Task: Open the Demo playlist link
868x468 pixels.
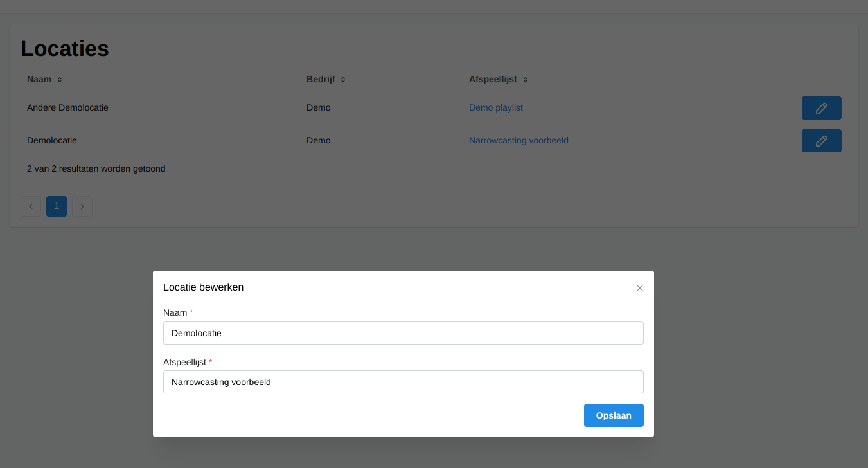Action: [495, 108]
